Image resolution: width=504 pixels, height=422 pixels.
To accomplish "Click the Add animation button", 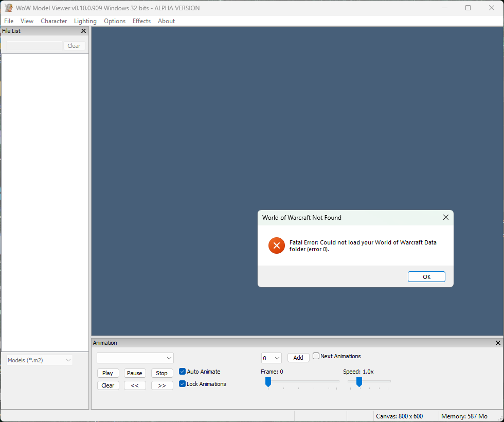I will tap(298, 358).
